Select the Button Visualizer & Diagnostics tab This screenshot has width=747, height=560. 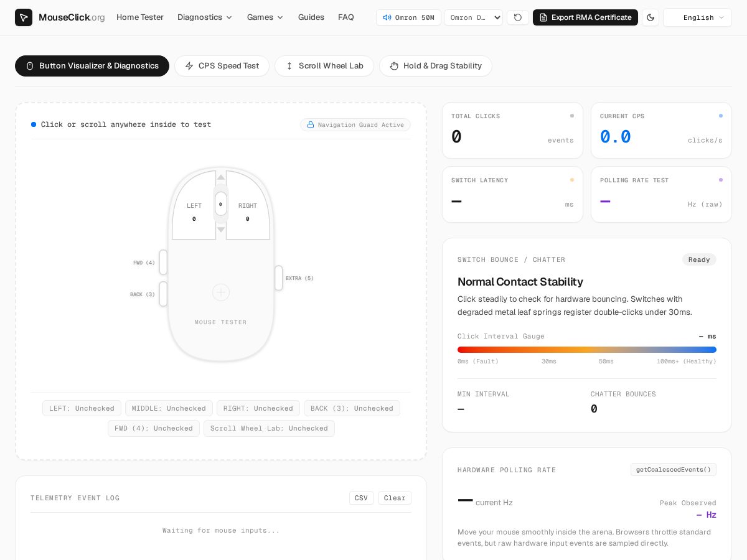[x=92, y=66]
